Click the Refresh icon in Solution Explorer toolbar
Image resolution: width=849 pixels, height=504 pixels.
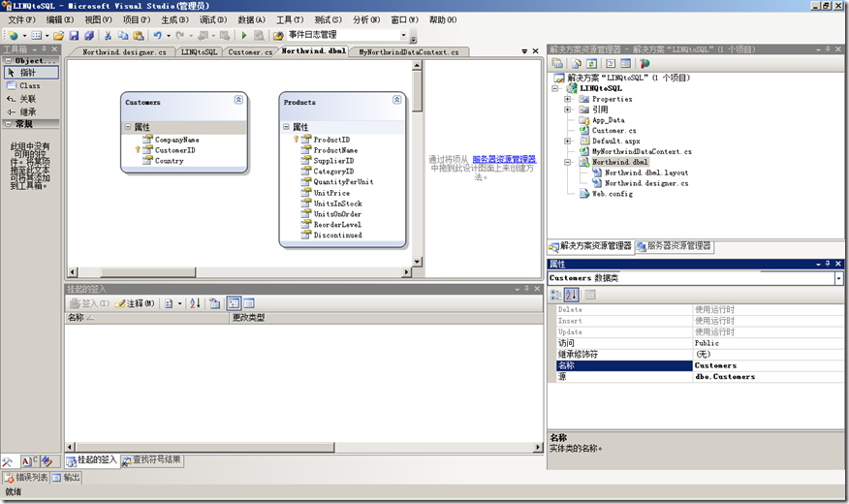point(592,63)
